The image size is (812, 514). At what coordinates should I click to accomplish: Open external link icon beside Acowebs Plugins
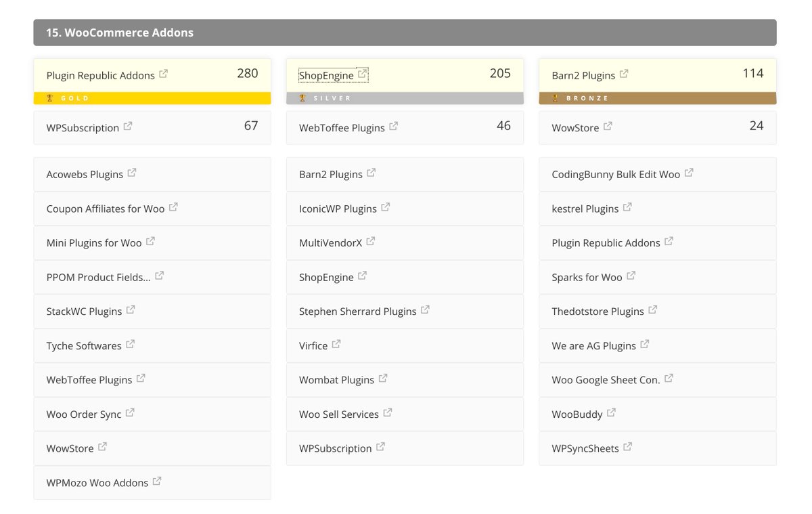[132, 173]
